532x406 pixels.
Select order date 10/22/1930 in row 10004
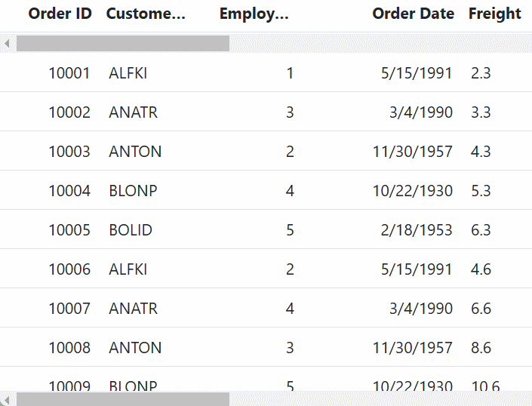(413, 191)
